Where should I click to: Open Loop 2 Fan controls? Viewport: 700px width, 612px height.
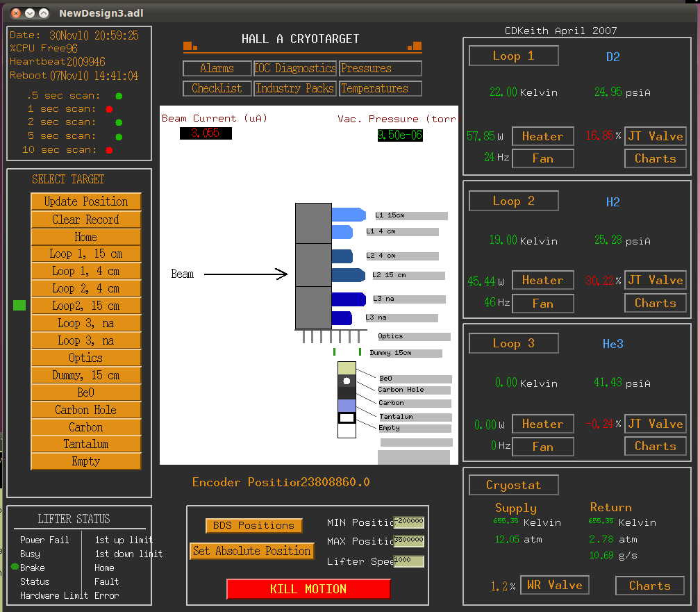coord(543,304)
